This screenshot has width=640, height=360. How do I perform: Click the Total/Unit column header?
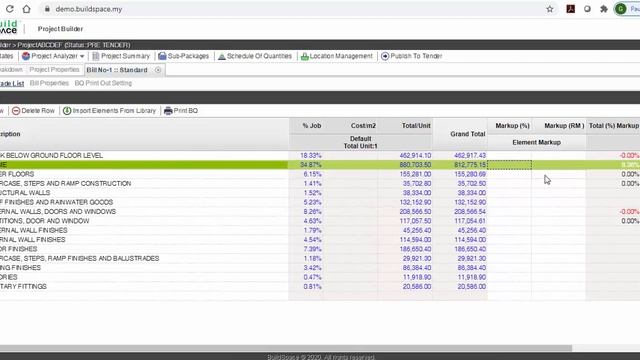tap(416, 126)
